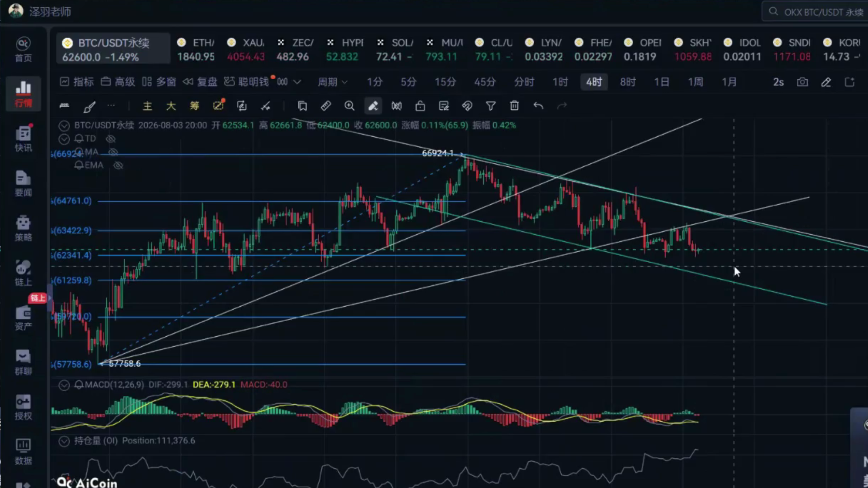The height and width of the screenshot is (488, 868).
Task: Open the 策略 strategy sidebar icon
Action: 23,228
